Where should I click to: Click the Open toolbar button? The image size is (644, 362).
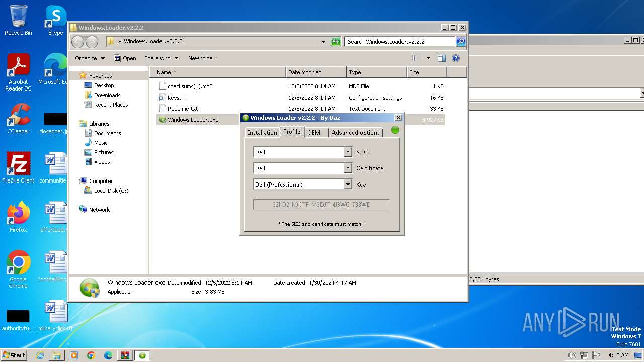[125, 58]
